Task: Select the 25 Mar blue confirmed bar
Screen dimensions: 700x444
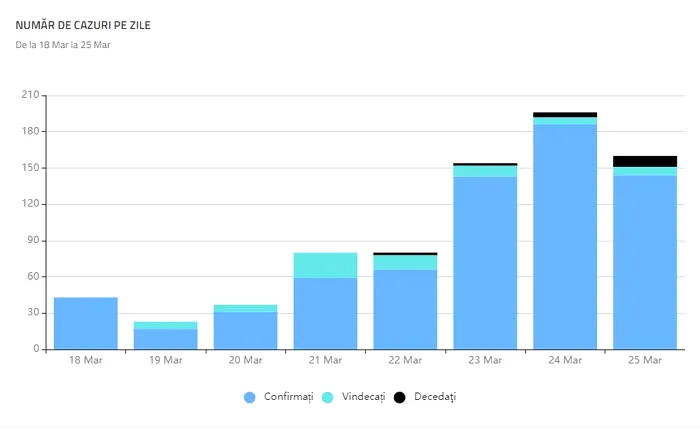Action: (x=645, y=262)
